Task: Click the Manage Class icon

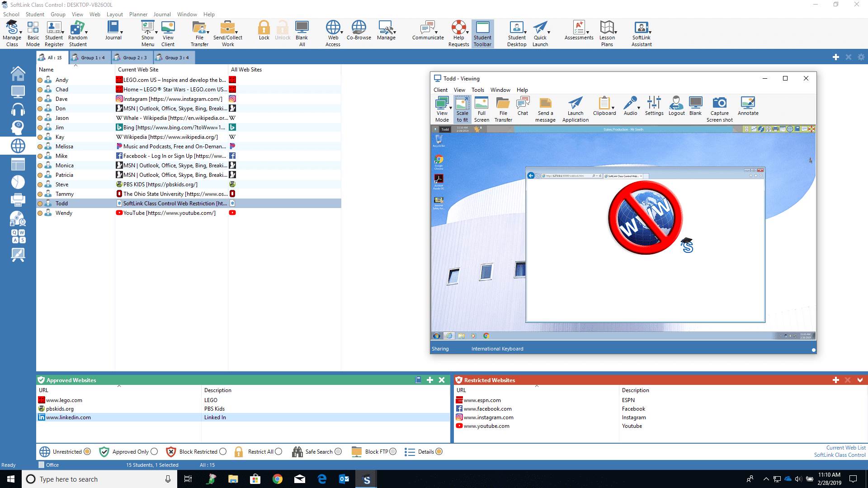Action: click(12, 33)
